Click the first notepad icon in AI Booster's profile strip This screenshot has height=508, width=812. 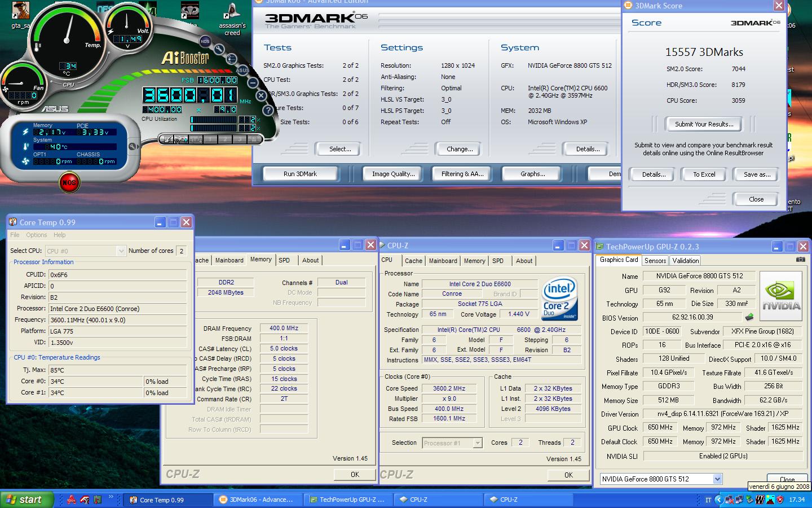coord(166,139)
